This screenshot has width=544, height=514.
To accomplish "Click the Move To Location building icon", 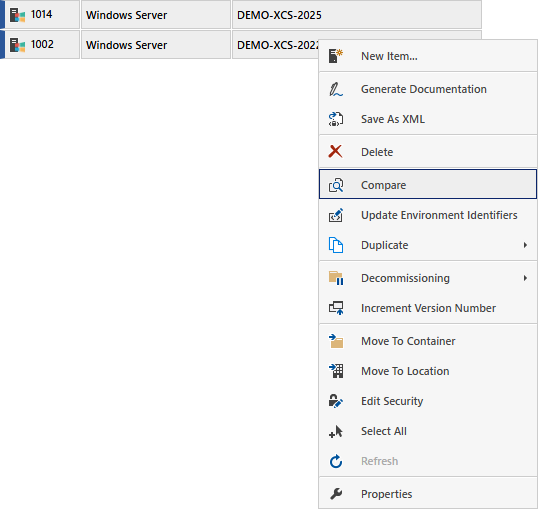I will tap(336, 371).
